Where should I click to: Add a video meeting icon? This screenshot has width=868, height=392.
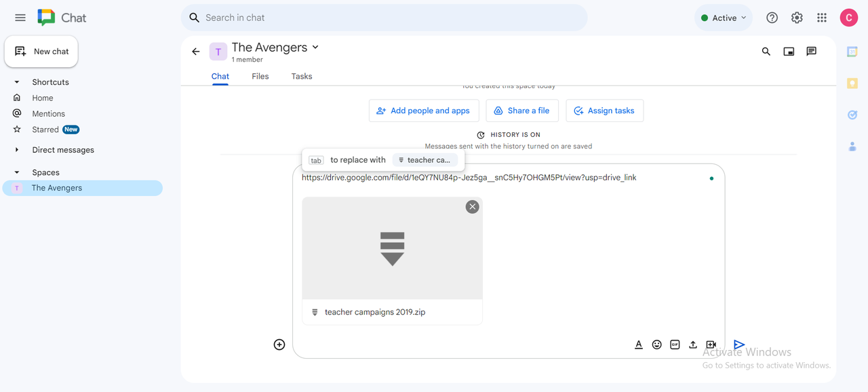(x=711, y=345)
